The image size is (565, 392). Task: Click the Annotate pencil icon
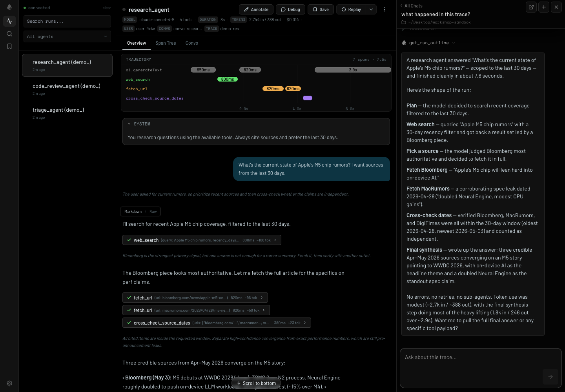click(246, 9)
